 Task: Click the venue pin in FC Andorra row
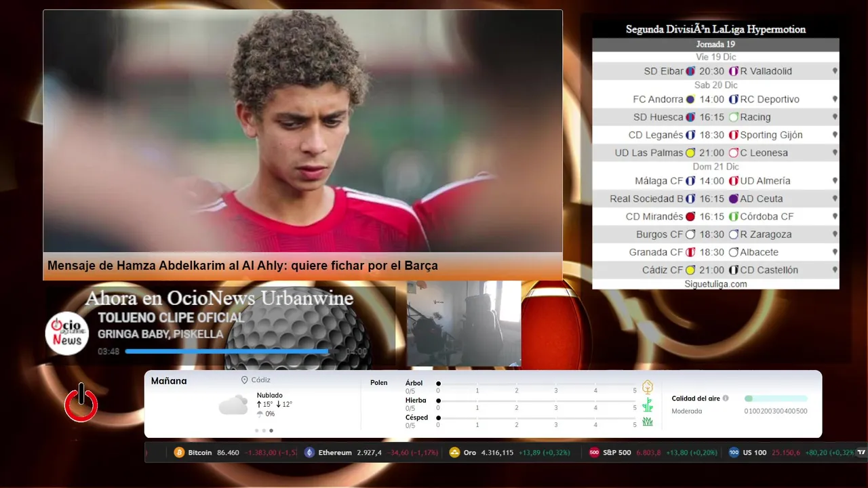[x=835, y=100]
